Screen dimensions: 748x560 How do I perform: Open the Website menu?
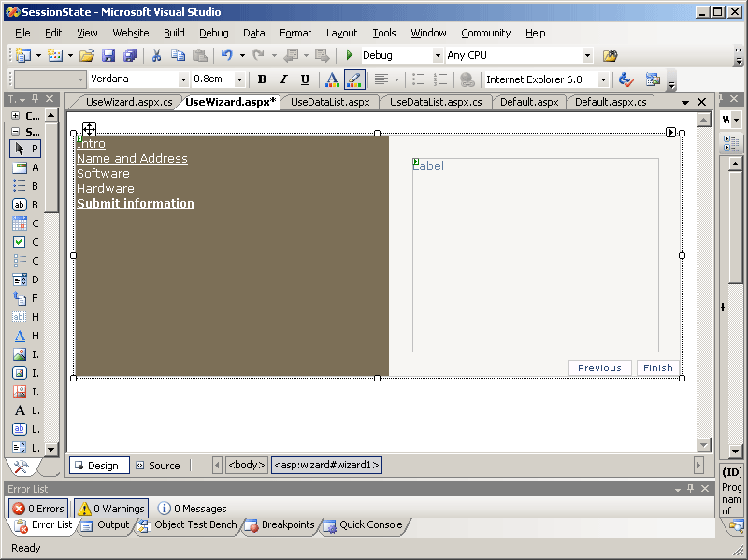pos(131,33)
